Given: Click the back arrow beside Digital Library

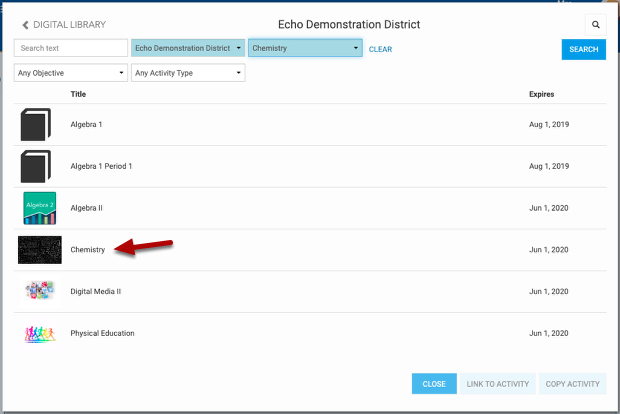Looking at the screenshot, I should pos(25,24).
